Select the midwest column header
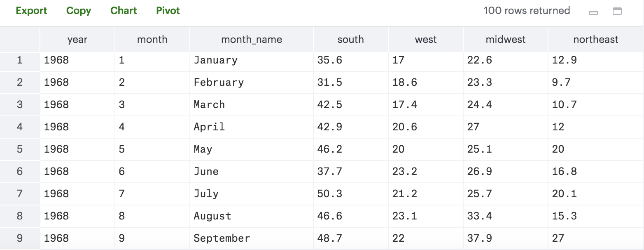This screenshot has width=644, height=250. pos(506,40)
